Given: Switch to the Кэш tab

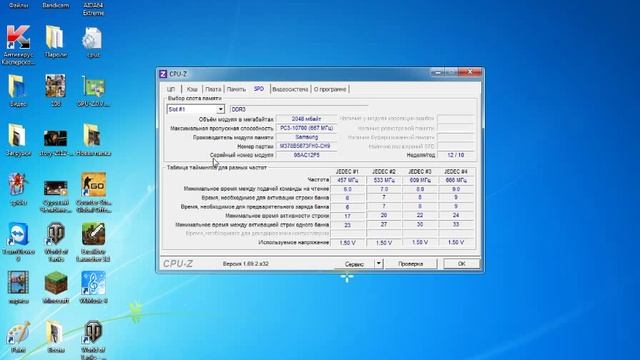Looking at the screenshot, I should pos(192,89).
